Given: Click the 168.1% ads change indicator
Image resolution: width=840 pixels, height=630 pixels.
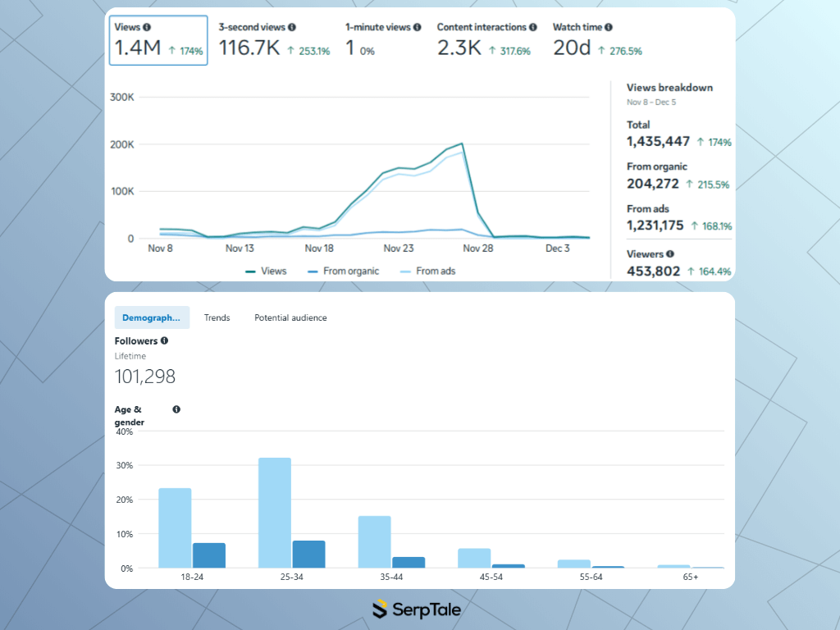Looking at the screenshot, I should pos(711,226).
